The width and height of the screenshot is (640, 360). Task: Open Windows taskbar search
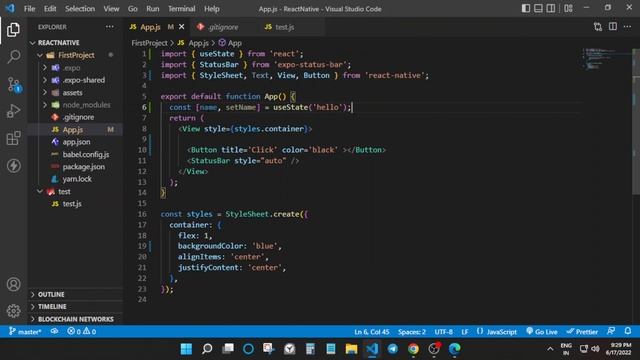click(207, 349)
